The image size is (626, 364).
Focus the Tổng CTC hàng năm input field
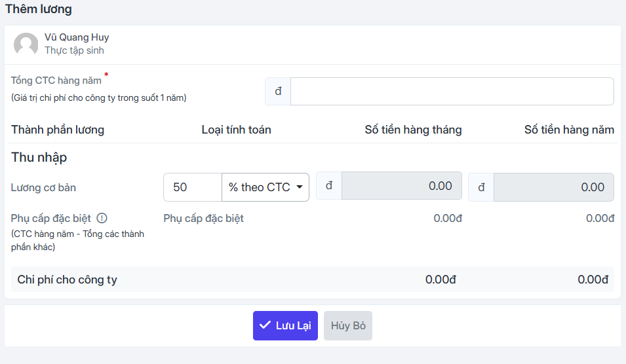(x=452, y=91)
